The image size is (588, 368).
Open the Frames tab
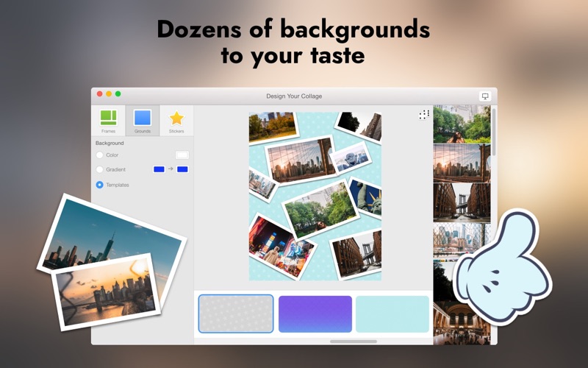click(108, 121)
